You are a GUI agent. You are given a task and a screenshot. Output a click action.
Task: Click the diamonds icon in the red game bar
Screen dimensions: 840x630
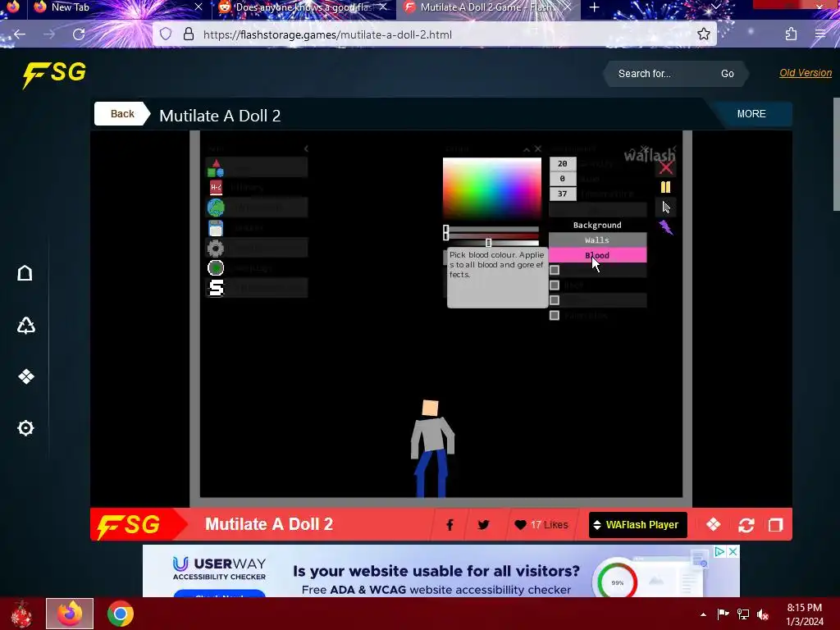point(713,524)
